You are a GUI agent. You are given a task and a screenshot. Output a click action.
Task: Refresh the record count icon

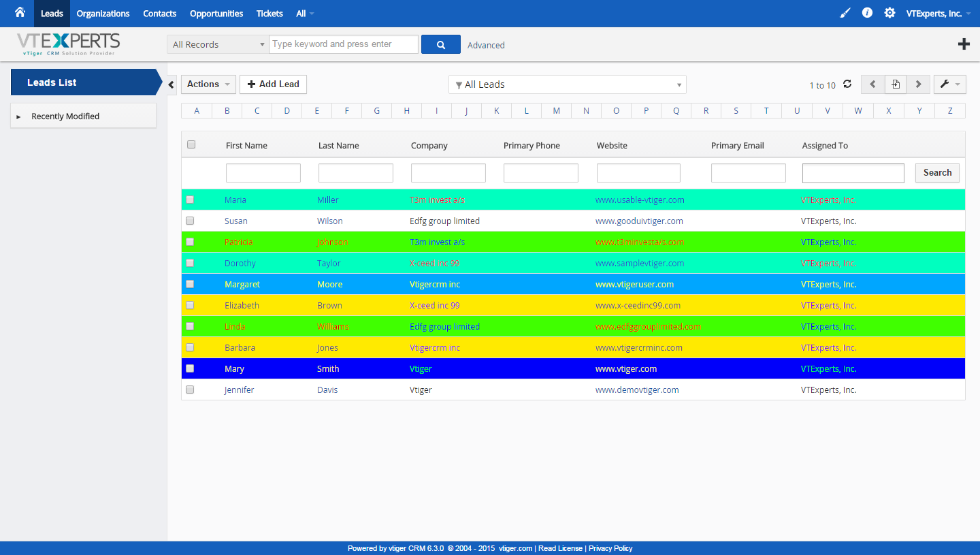point(847,84)
